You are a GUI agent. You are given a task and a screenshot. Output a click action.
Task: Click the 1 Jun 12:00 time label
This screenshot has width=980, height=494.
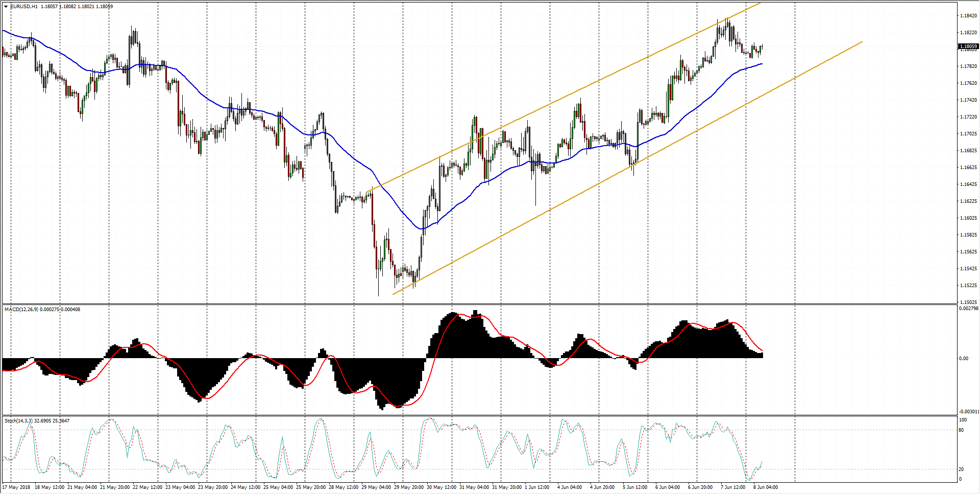coord(537,487)
